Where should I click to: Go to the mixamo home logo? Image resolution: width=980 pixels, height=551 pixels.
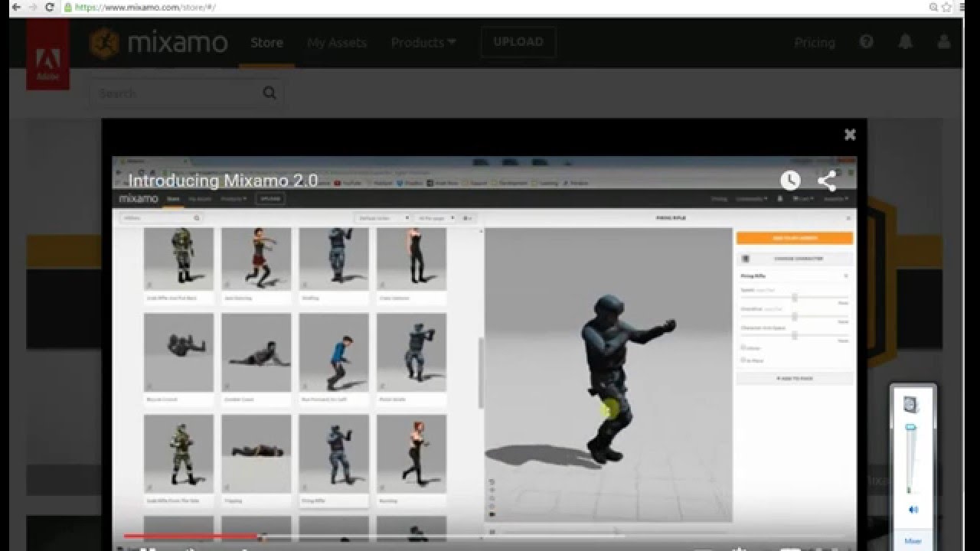point(158,43)
